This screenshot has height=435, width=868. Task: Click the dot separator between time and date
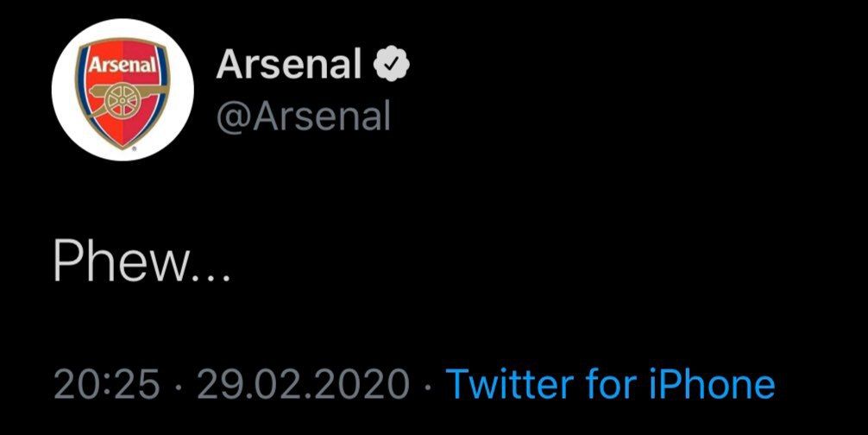click(179, 385)
